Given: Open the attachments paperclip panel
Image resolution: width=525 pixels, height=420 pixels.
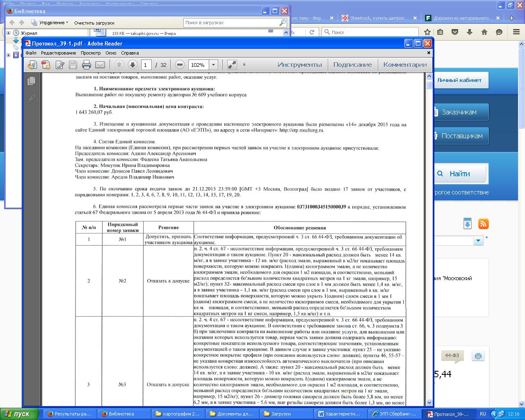Looking at the screenshot, I should pyautogui.click(x=31, y=99).
